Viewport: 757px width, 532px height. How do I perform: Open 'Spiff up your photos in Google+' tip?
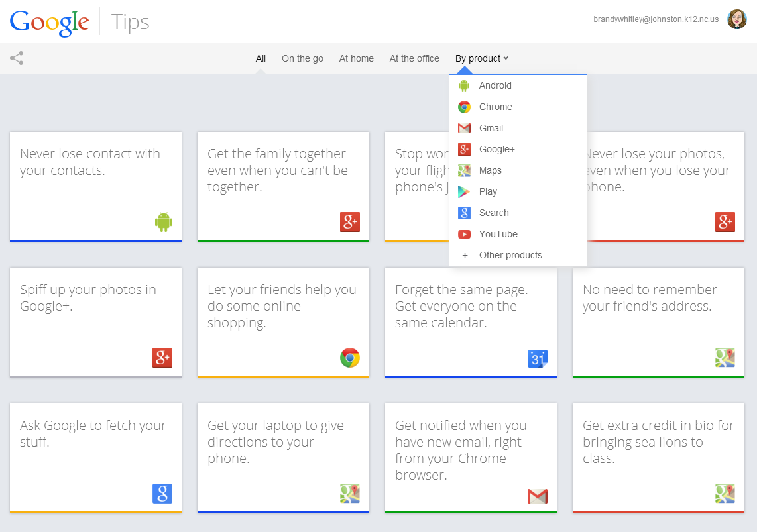tap(95, 322)
